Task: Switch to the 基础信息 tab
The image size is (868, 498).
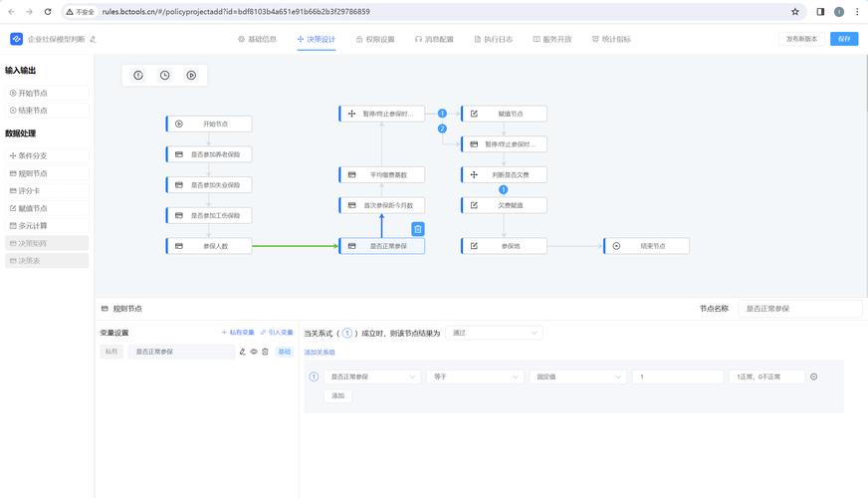Action: tap(257, 39)
